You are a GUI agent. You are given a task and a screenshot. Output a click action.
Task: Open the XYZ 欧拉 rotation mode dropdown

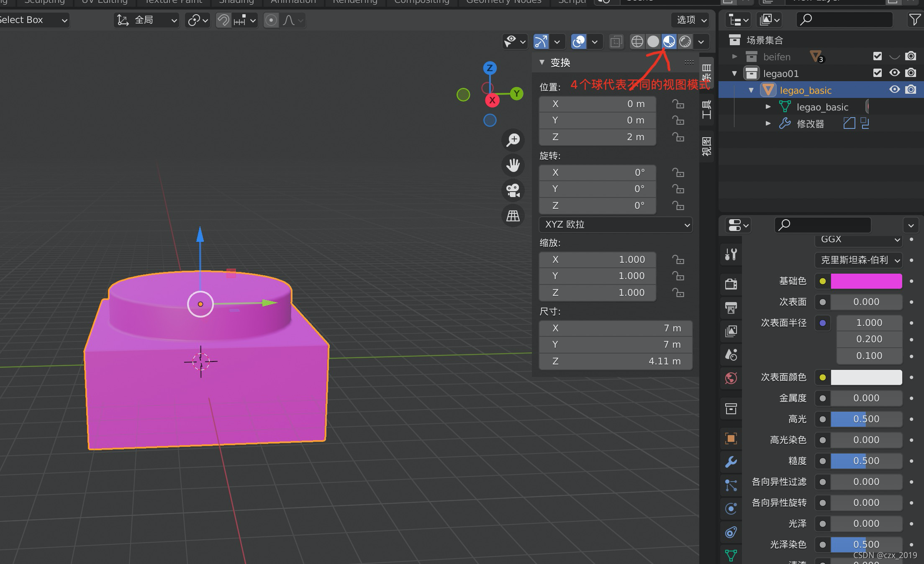pyautogui.click(x=616, y=225)
